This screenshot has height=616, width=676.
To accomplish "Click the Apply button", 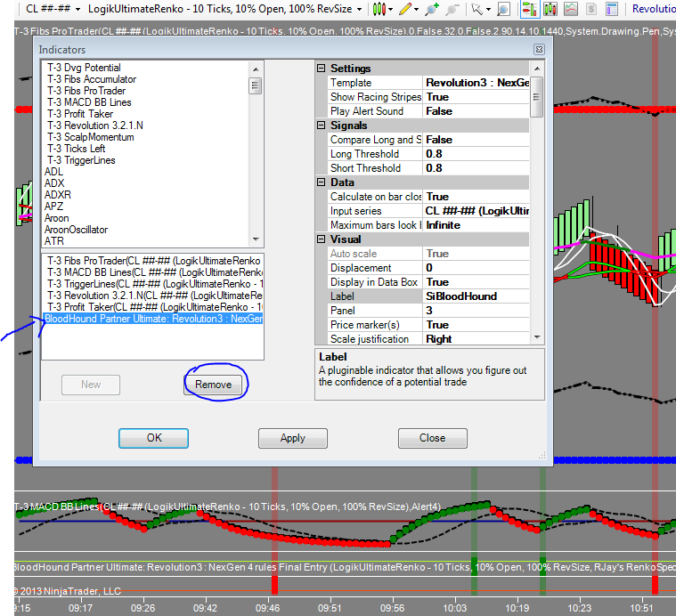I will click(x=293, y=438).
